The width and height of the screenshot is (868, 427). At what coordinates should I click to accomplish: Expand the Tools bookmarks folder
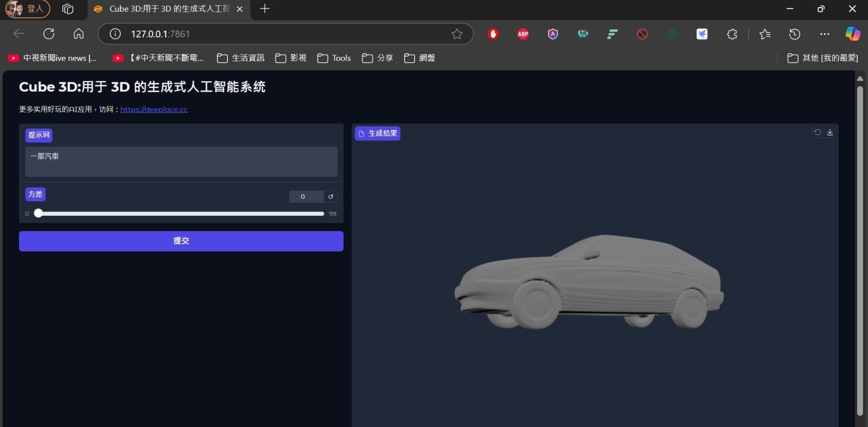coord(334,58)
